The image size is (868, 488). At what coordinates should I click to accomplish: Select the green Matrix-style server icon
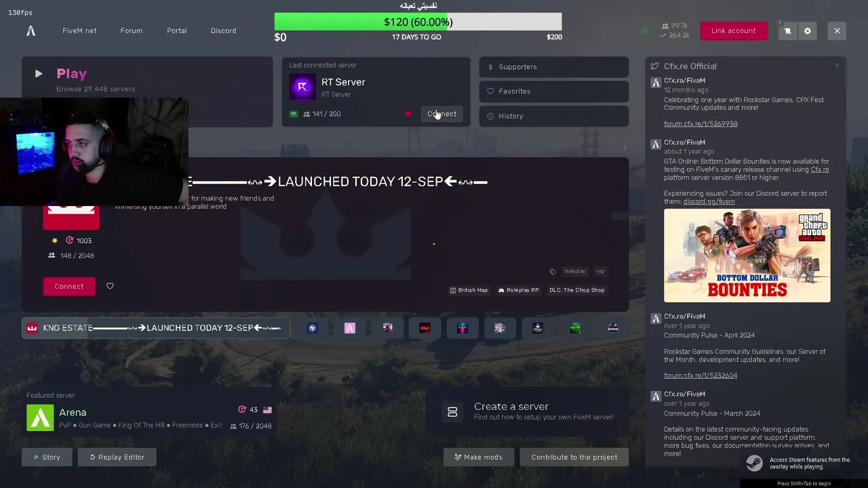575,328
